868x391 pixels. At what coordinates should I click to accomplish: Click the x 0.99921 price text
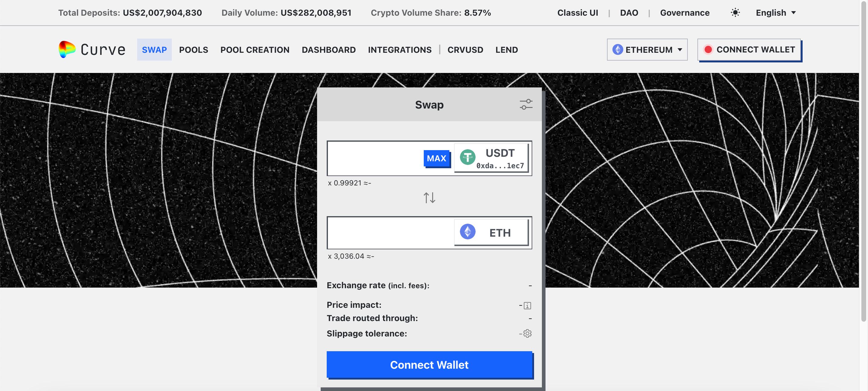click(x=349, y=183)
